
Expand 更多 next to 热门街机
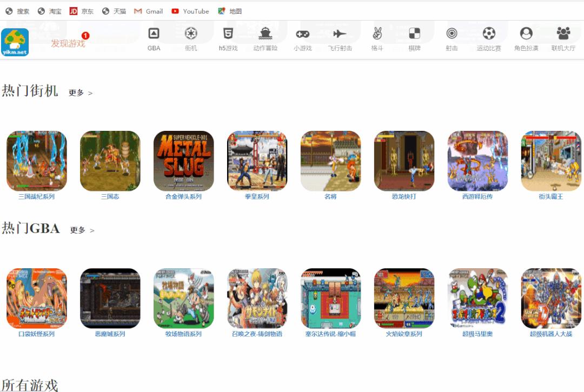(x=81, y=92)
